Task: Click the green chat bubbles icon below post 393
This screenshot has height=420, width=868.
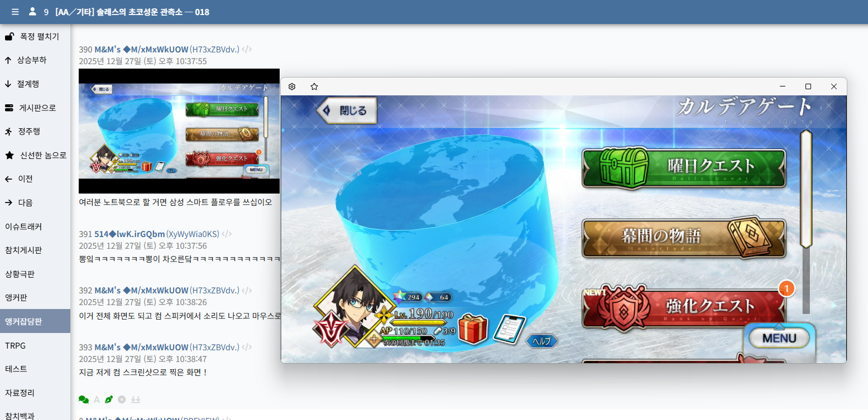Action: [84, 399]
